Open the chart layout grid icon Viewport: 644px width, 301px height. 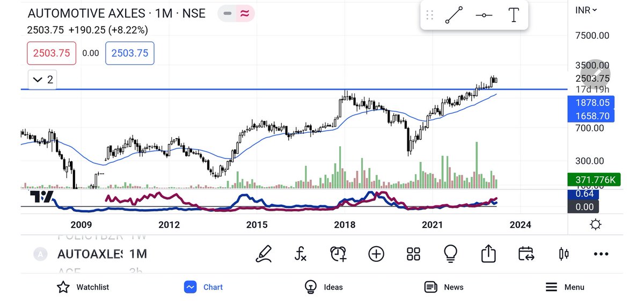pyautogui.click(x=413, y=254)
